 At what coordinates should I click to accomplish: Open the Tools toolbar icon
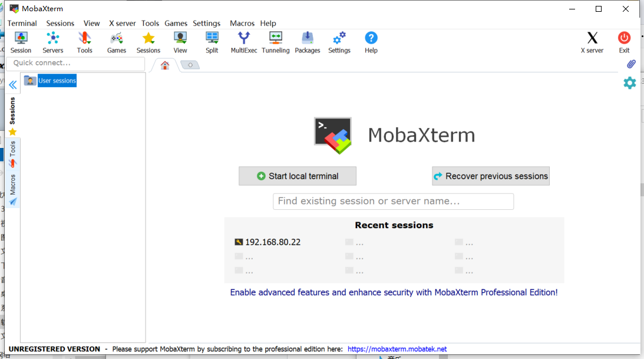pyautogui.click(x=85, y=42)
